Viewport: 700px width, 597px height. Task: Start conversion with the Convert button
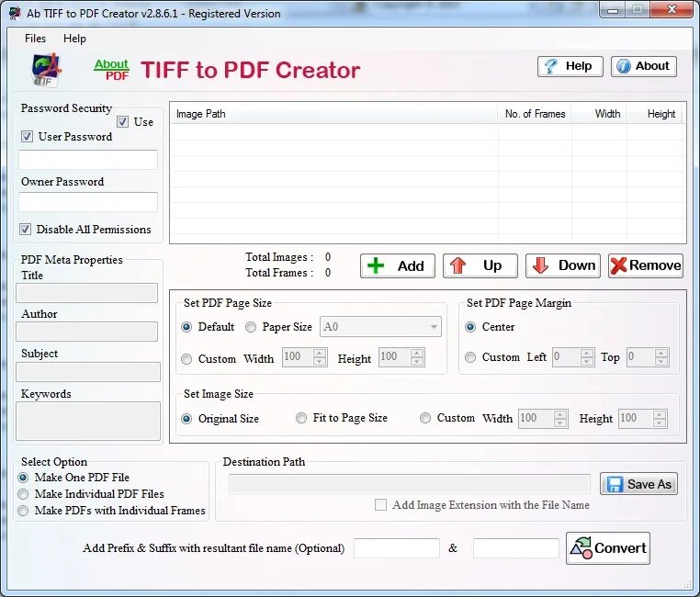click(x=608, y=548)
